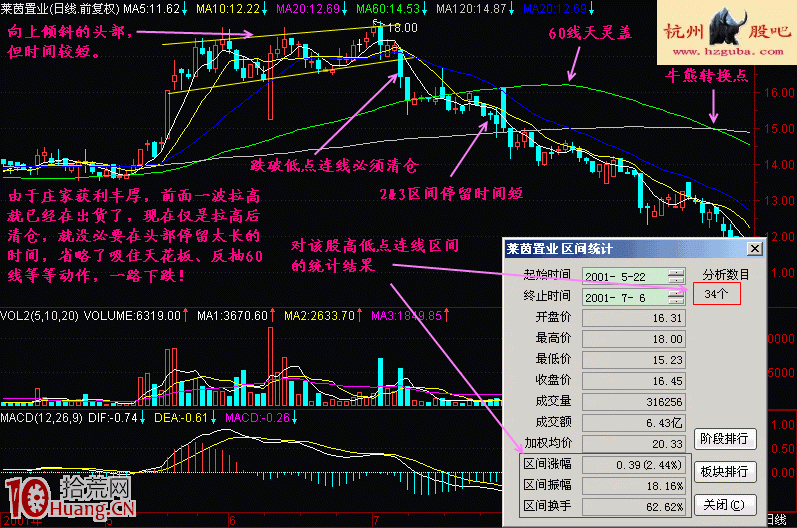Select the 区间振幅 value 18.16%
Image resolution: width=797 pixels, height=528 pixels.
(x=634, y=486)
